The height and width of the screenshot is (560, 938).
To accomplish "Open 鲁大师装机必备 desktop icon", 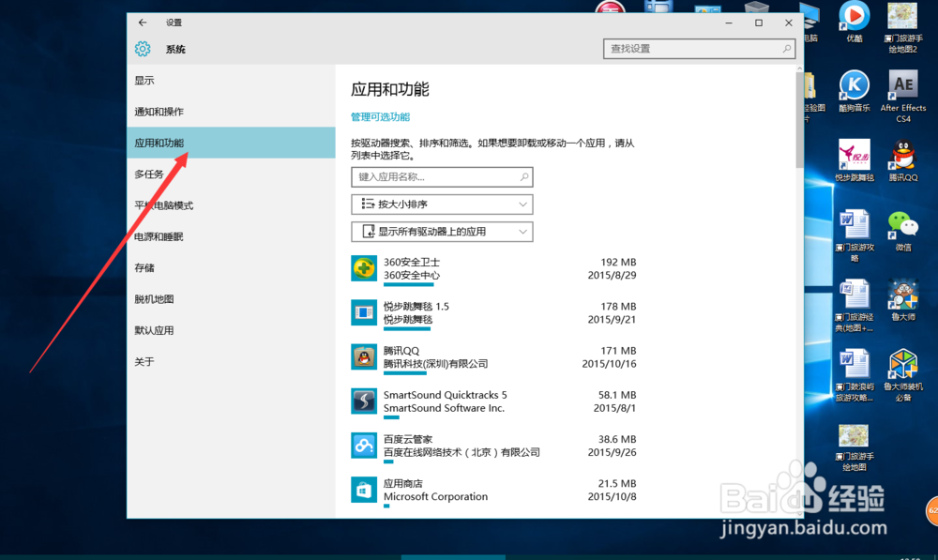I will point(903,375).
